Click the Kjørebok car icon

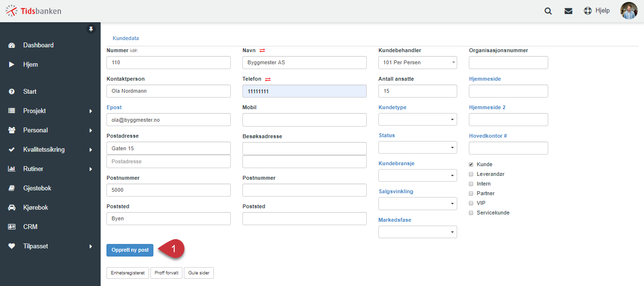coord(12,208)
